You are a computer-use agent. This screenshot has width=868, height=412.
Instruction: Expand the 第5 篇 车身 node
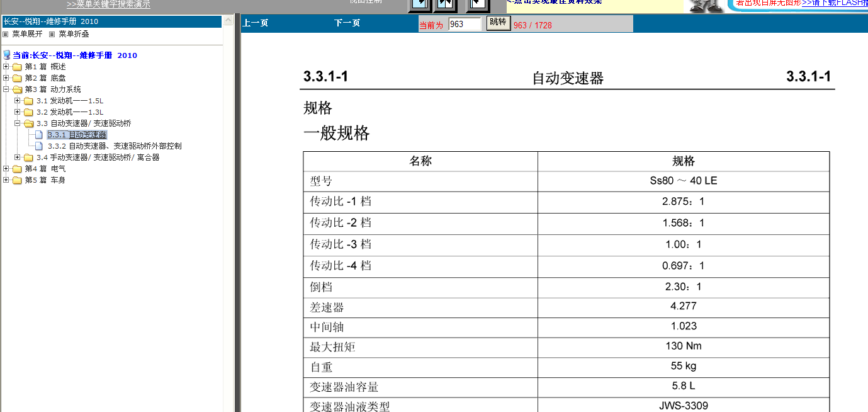pyautogui.click(x=6, y=180)
